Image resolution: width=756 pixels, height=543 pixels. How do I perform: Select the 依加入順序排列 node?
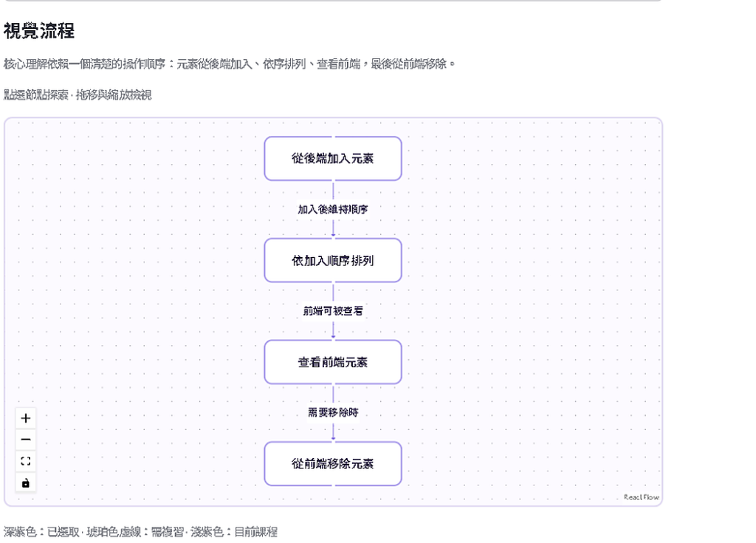[x=333, y=261]
